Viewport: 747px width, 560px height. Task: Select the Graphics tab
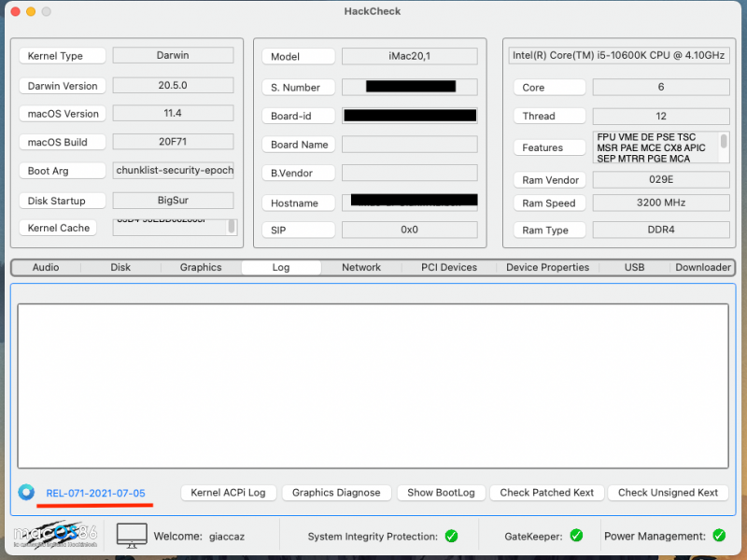[x=201, y=267]
